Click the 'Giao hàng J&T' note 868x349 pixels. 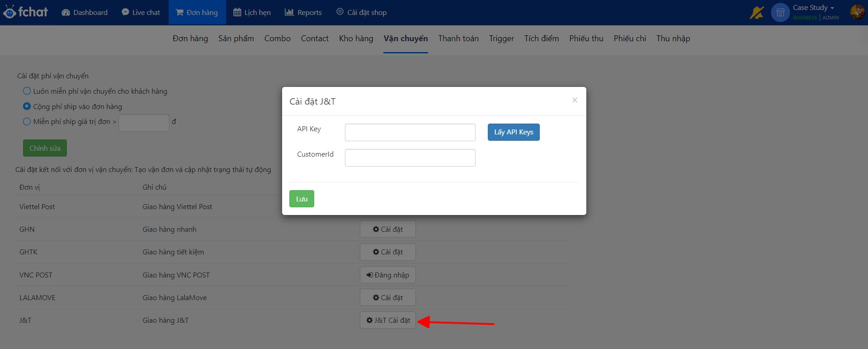click(x=165, y=320)
